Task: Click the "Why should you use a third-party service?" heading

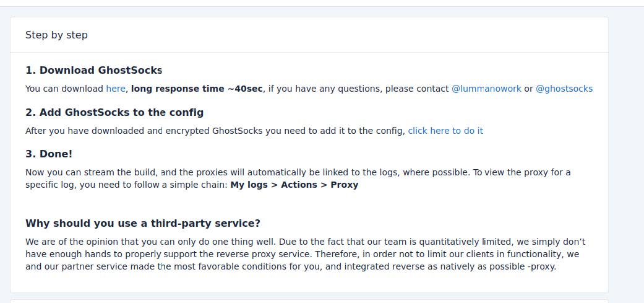Action: coord(143,224)
